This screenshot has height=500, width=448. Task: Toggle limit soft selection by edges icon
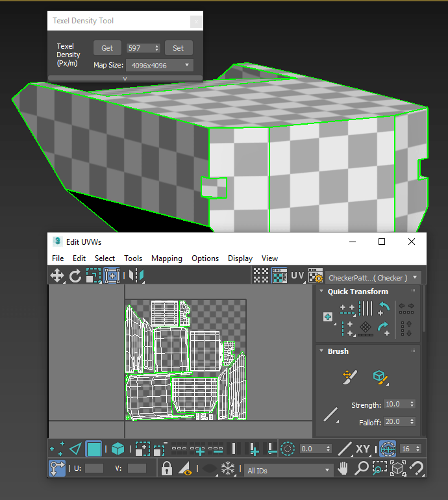388,449
